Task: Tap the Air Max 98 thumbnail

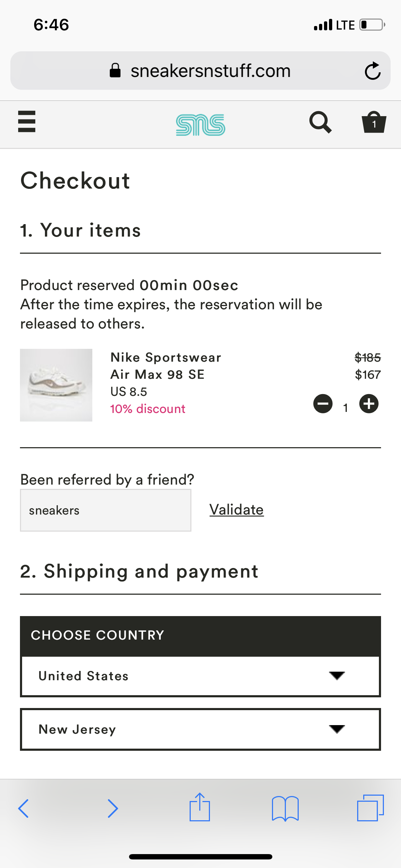Action: [x=56, y=385]
